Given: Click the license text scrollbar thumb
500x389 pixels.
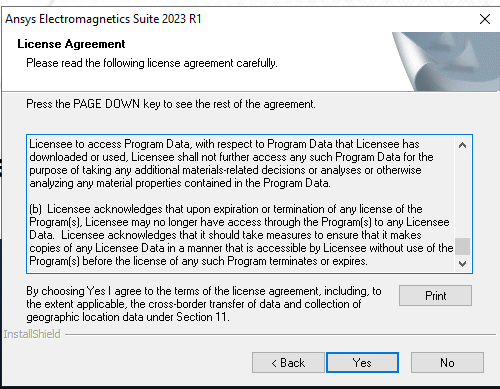Looking at the screenshot, I should point(462,246).
